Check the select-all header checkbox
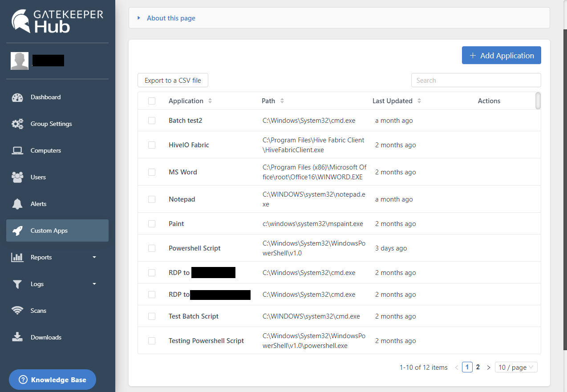567x392 pixels. click(x=152, y=101)
